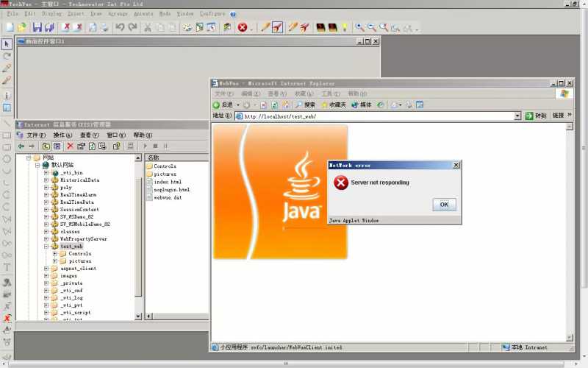
Task: Click the Go button next to the address bar
Action: [x=536, y=116]
